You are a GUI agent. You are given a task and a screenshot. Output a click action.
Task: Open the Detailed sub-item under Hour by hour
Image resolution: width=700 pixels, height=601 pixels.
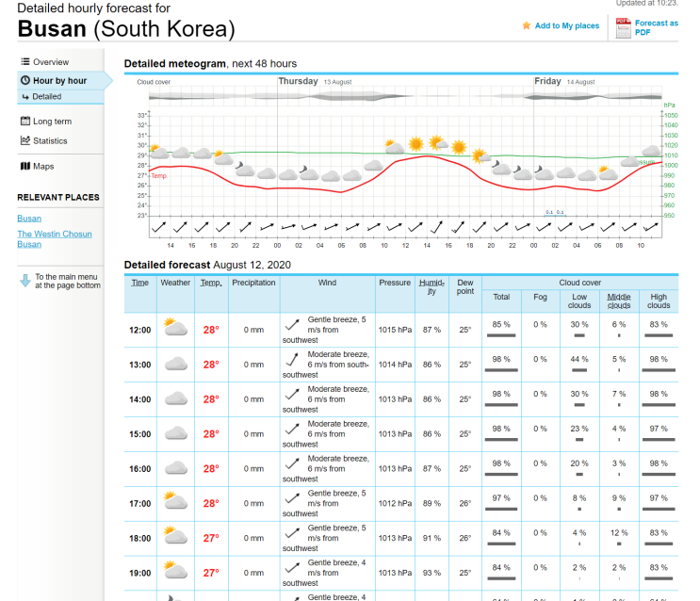(x=46, y=96)
